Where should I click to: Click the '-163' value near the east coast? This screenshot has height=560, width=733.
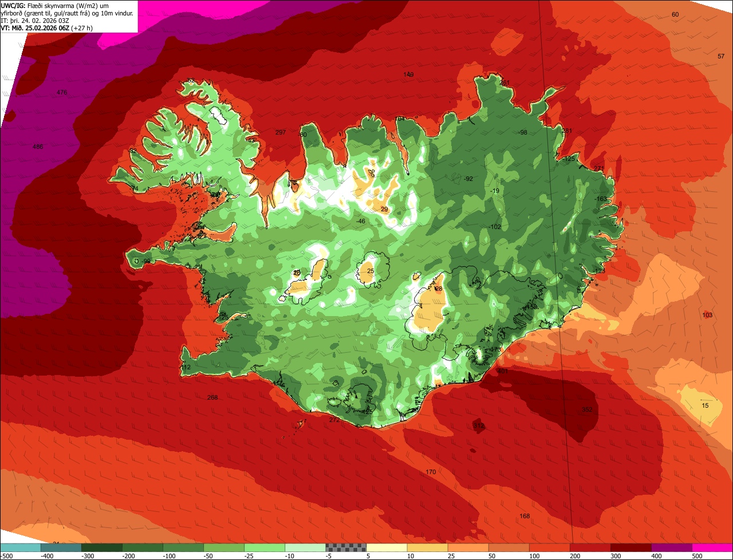[x=601, y=199]
